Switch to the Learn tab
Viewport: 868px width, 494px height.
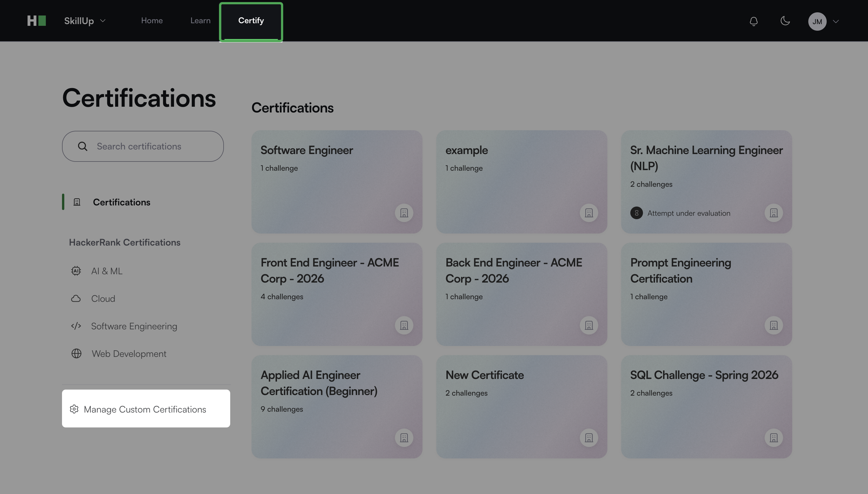200,21
